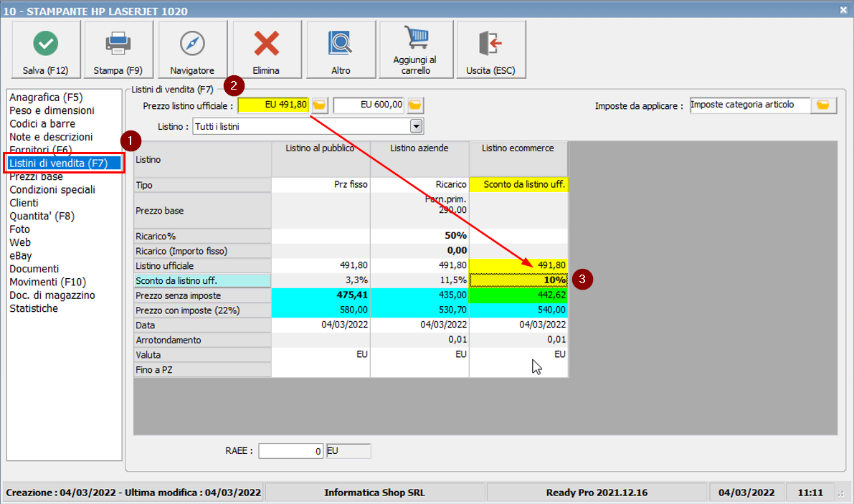Show Quantita' (F8) section

tap(42, 216)
